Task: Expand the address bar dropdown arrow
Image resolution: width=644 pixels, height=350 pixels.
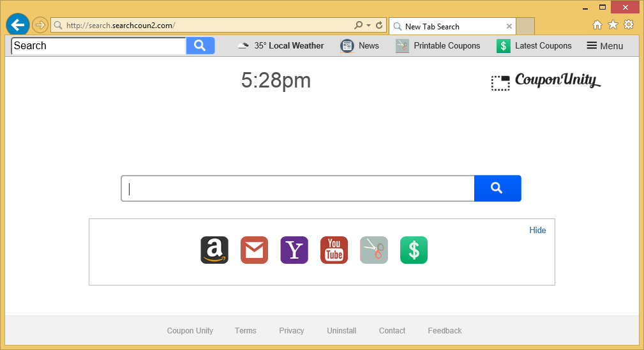Action: (368, 26)
